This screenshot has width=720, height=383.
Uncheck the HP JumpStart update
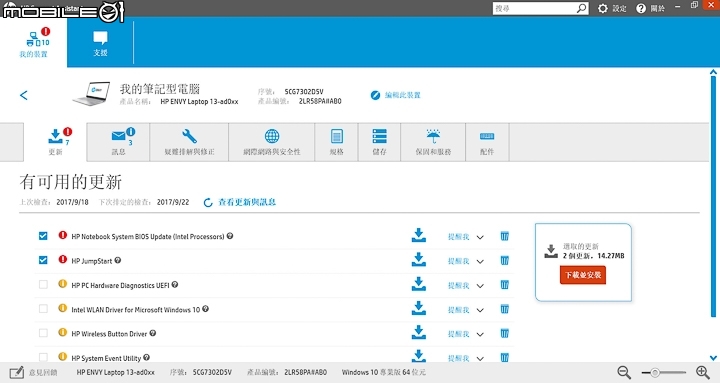pos(43,260)
